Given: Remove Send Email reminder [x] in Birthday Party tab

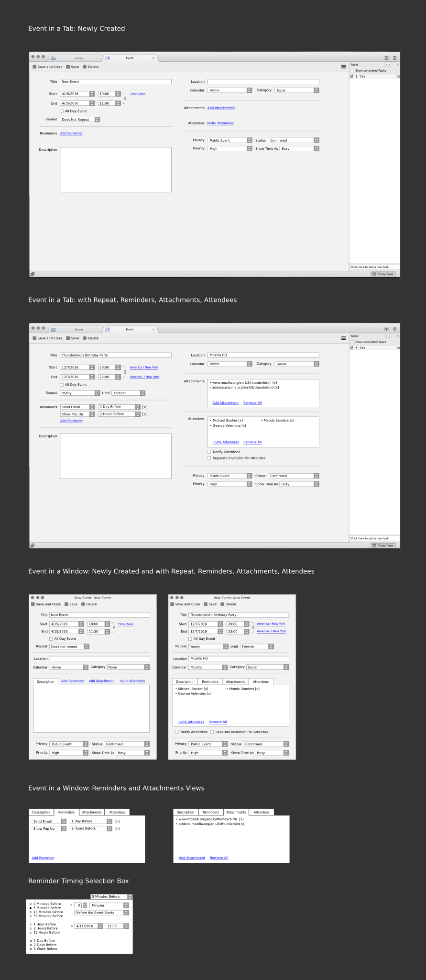Looking at the screenshot, I should coord(145,407).
